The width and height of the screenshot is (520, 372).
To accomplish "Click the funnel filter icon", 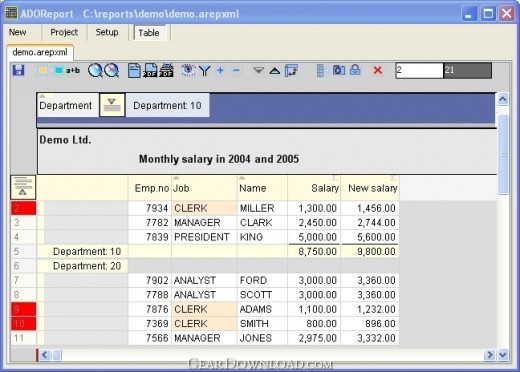I will pyautogui.click(x=205, y=71).
